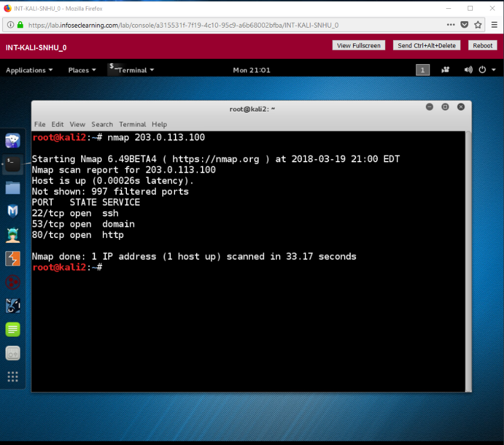Launch Metasploit Framework from the dock
The width and height of the screenshot is (504, 445).
[13, 211]
